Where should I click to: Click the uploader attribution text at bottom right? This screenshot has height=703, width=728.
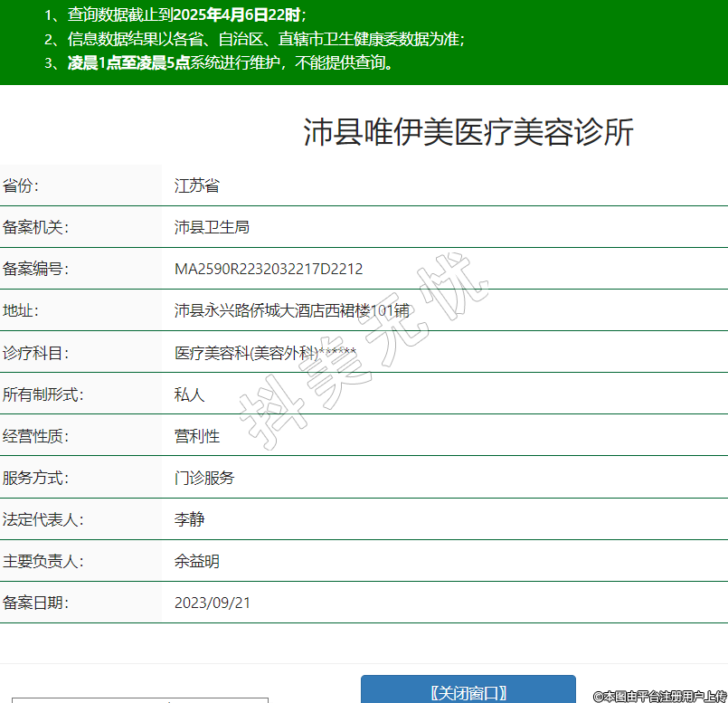(659, 696)
